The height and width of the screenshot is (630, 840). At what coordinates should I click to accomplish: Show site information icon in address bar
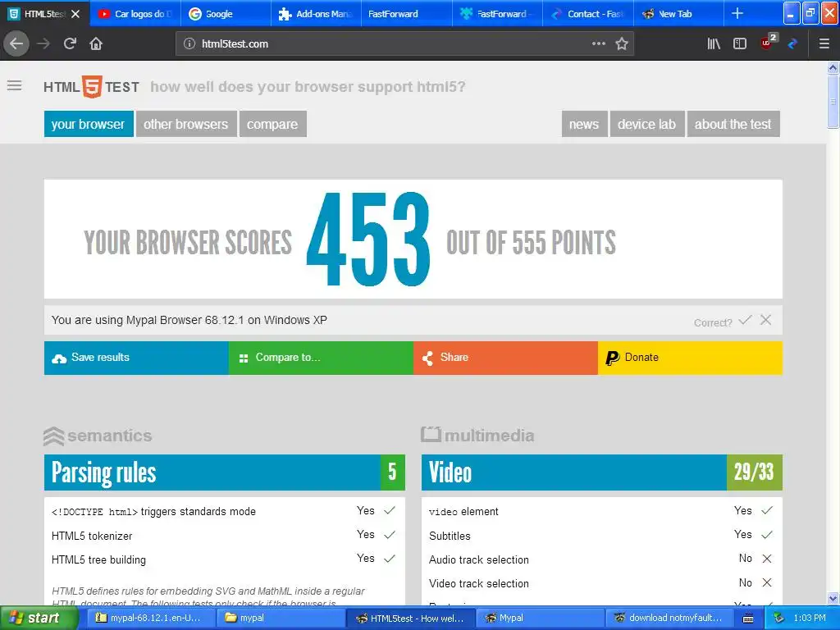click(189, 44)
